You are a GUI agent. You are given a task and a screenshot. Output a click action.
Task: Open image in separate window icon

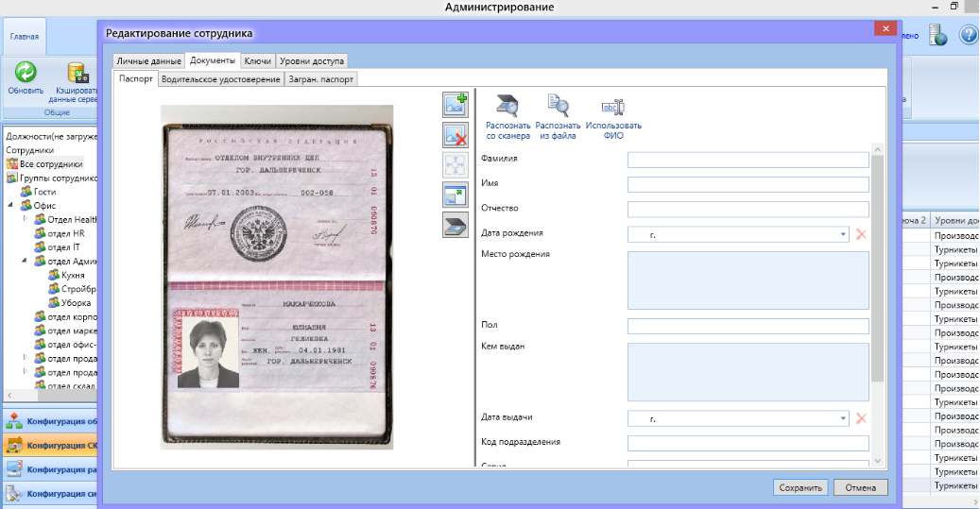click(x=456, y=195)
